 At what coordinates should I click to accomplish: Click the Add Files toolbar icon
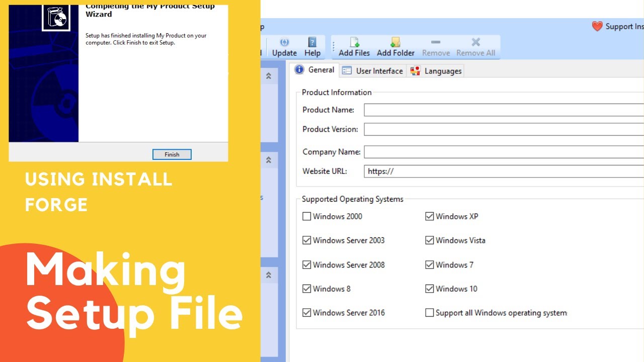tap(354, 42)
